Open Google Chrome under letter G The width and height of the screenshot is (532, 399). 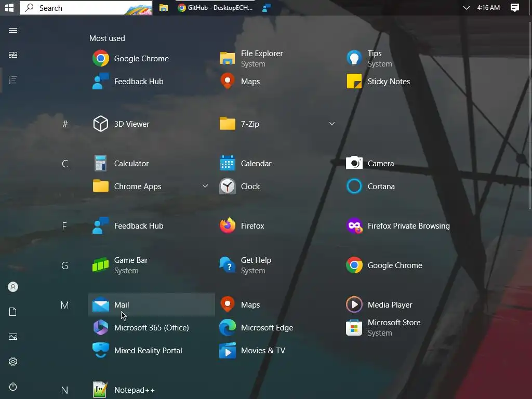point(405,265)
